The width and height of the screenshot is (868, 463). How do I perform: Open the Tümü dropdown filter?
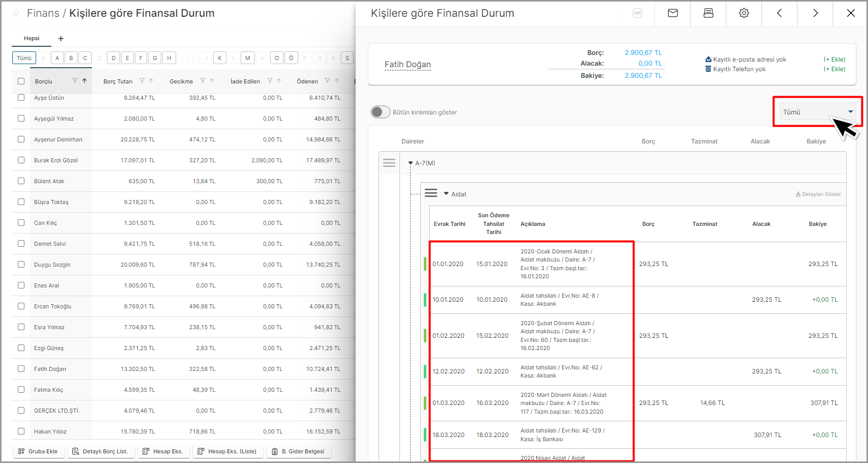pyautogui.click(x=818, y=112)
